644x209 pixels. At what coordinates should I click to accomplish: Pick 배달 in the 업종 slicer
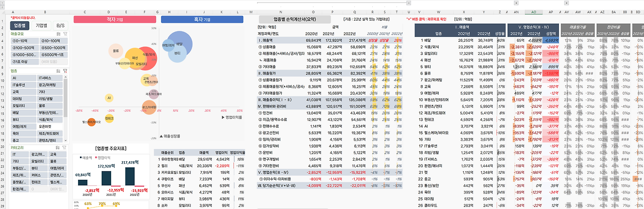click(x=23, y=113)
